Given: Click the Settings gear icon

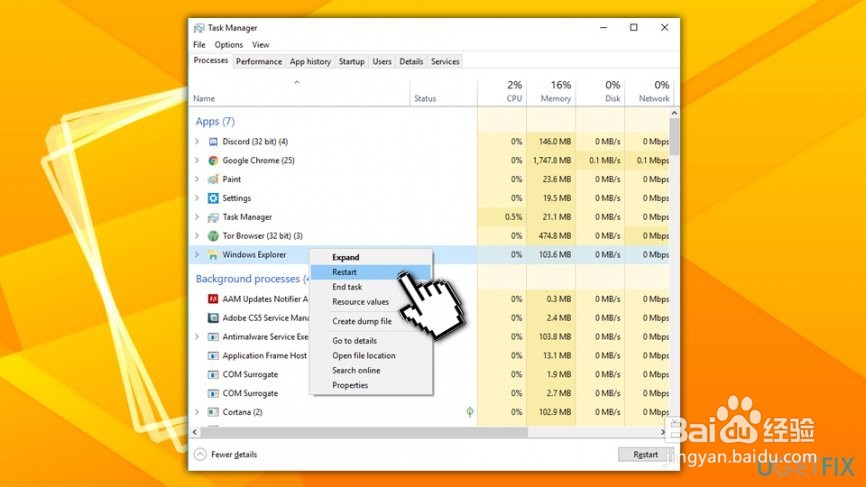Looking at the screenshot, I should click(x=213, y=198).
